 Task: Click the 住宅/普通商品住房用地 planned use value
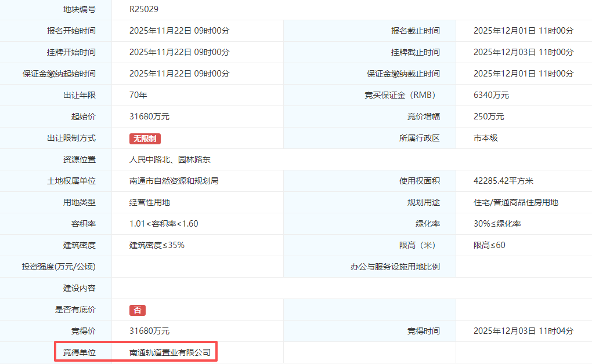[x=515, y=202]
